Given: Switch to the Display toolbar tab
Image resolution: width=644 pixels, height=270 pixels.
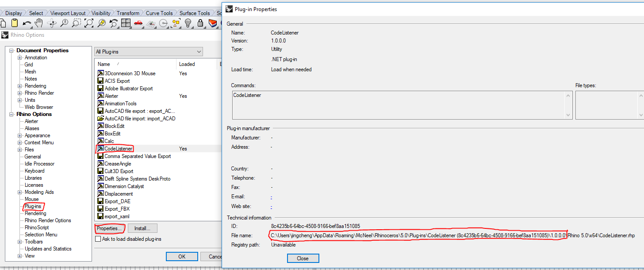Looking at the screenshot, I should click(x=13, y=13).
